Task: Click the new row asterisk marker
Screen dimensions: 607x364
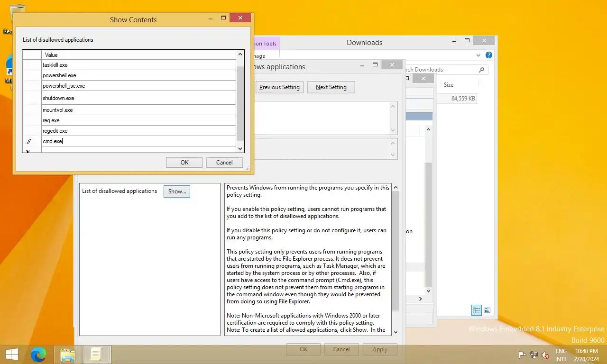Action: [x=28, y=151]
